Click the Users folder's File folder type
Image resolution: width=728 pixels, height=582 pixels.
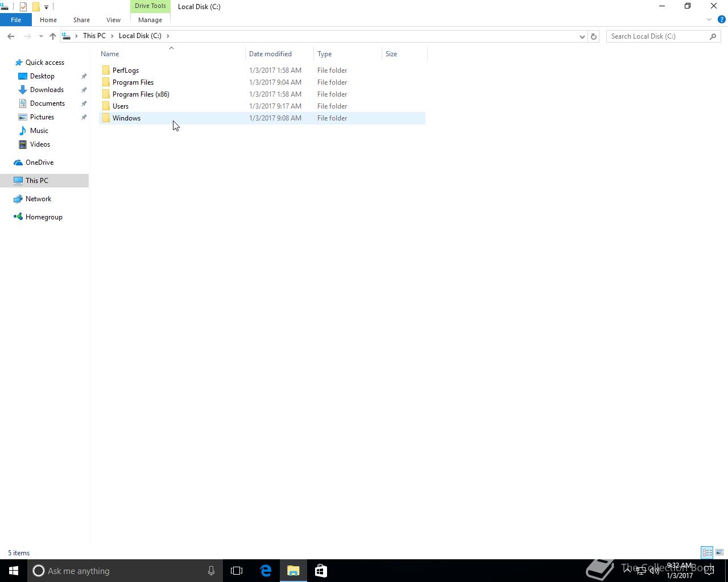(332, 106)
